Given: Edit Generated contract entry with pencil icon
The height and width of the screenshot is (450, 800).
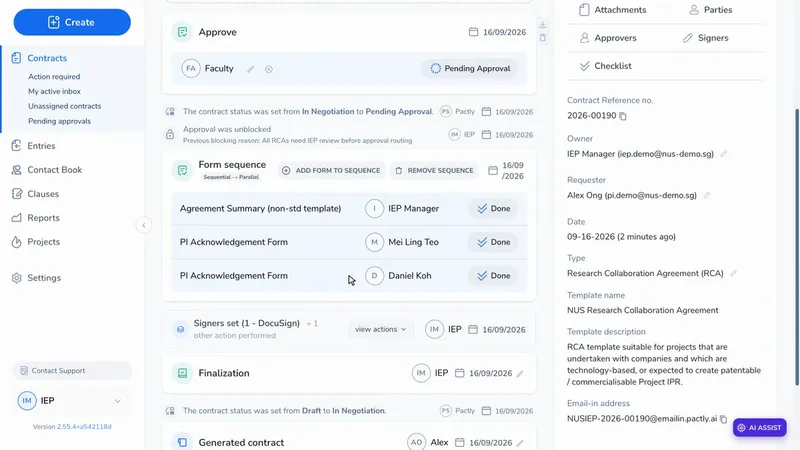Looking at the screenshot, I should [x=520, y=443].
